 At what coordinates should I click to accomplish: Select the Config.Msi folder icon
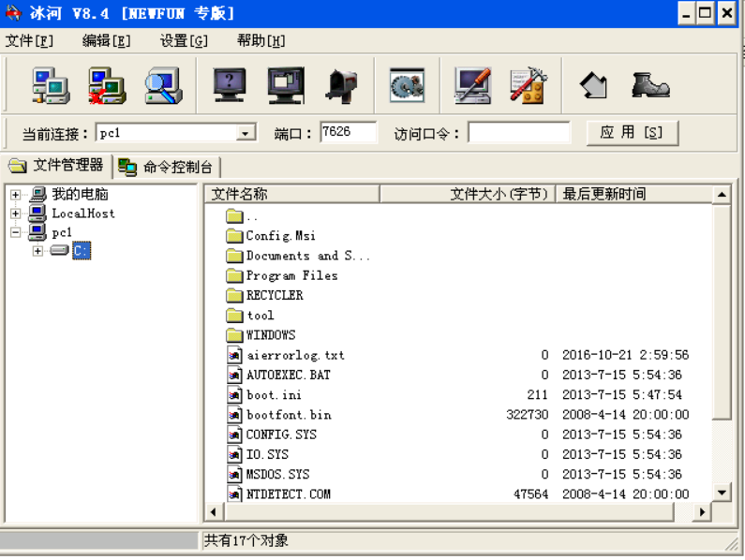(234, 236)
